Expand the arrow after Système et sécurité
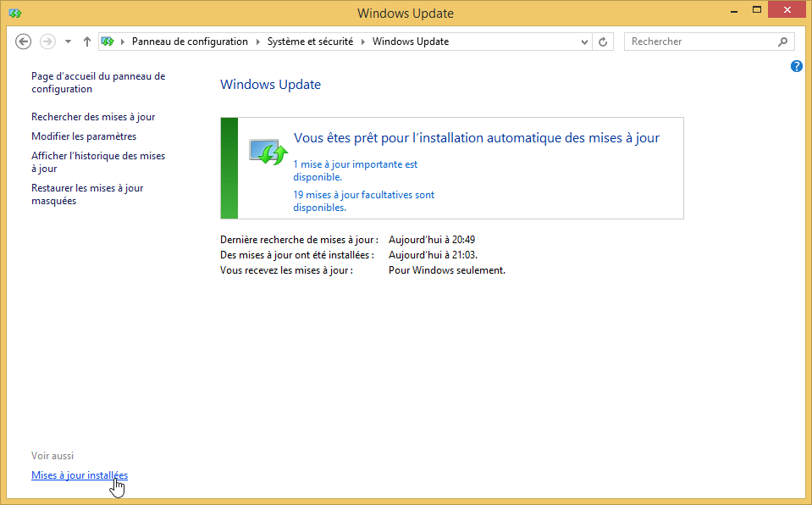 click(x=363, y=42)
